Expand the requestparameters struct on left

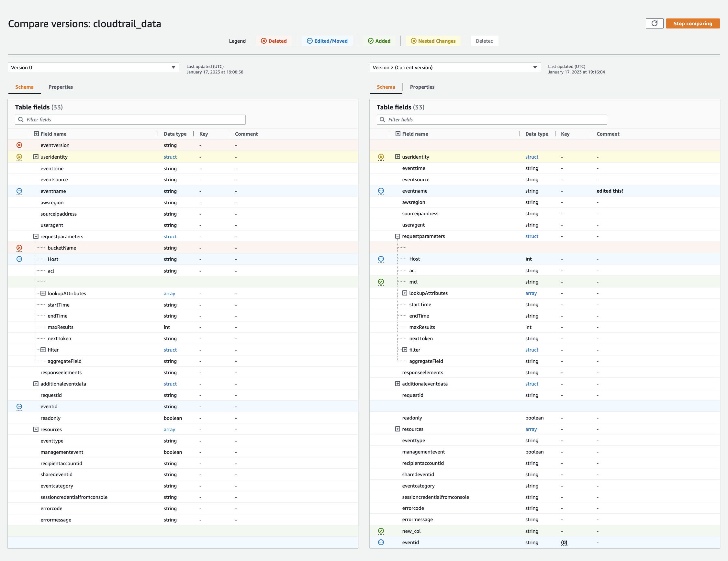(37, 236)
